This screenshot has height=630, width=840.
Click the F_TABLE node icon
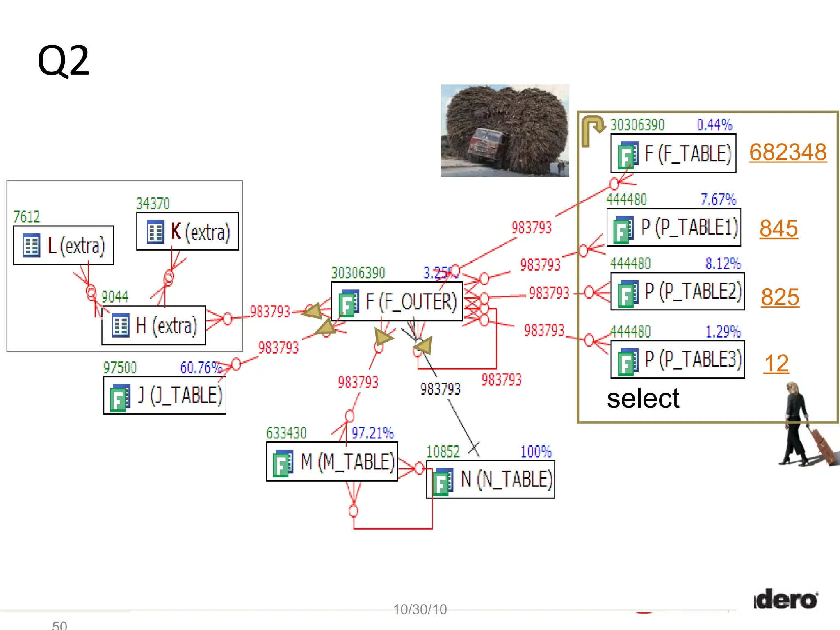[628, 155]
